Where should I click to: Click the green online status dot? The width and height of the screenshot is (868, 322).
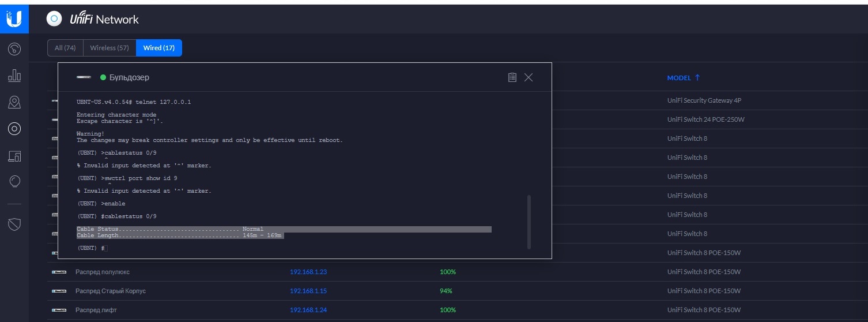(103, 77)
